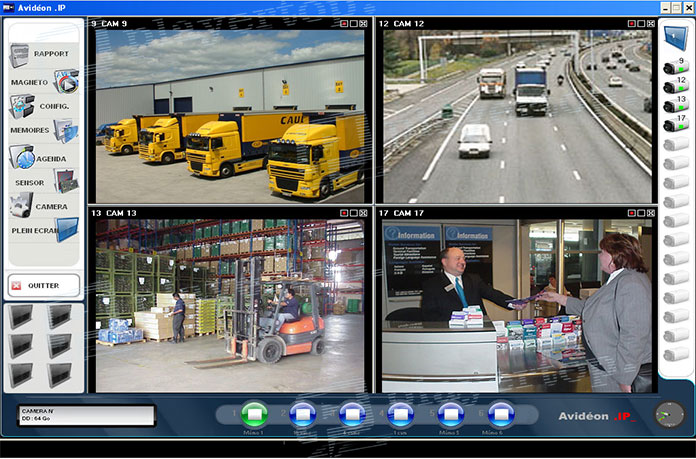Toggle the record button on CAM 9

[343, 22]
